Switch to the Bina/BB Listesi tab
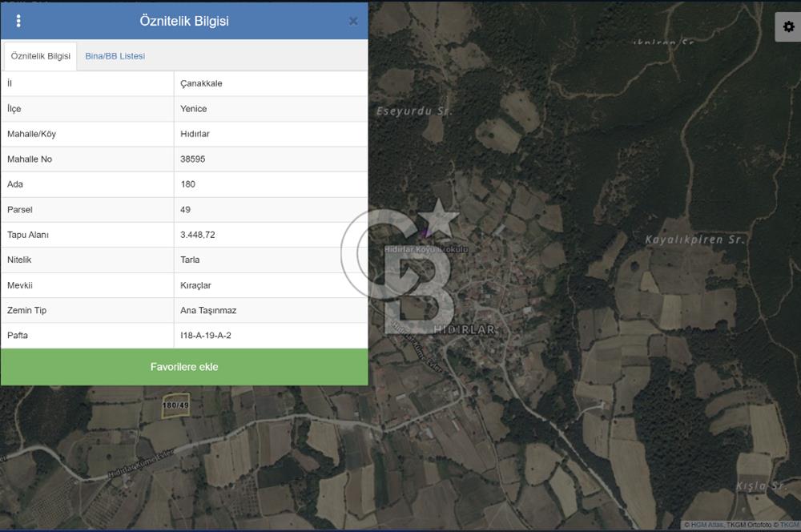 [115, 56]
